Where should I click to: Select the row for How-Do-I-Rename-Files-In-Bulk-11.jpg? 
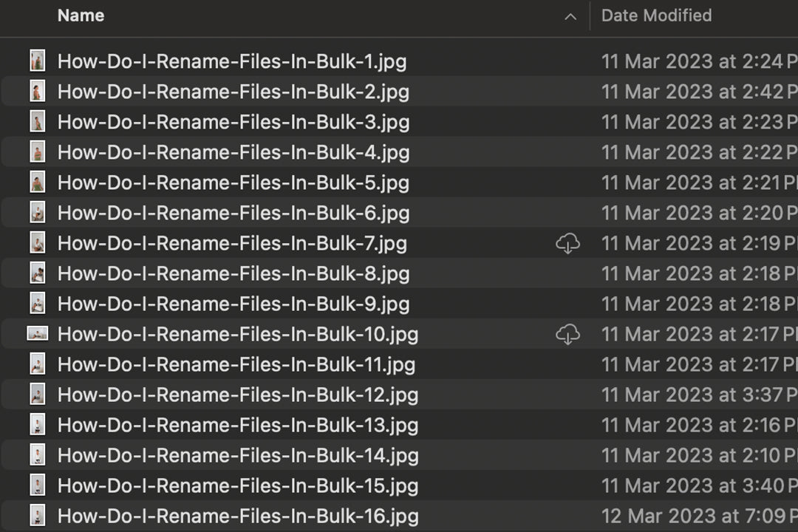(x=296, y=364)
